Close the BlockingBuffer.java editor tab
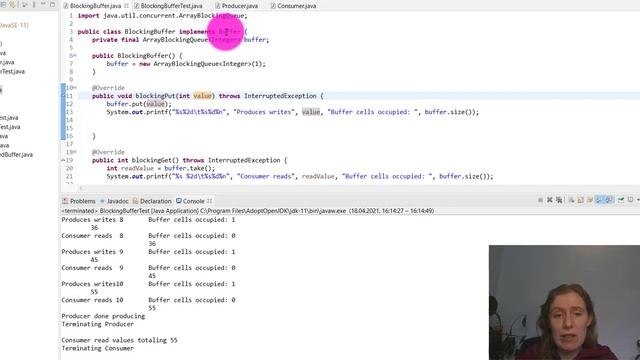This screenshot has width=640, height=360. [126, 6]
